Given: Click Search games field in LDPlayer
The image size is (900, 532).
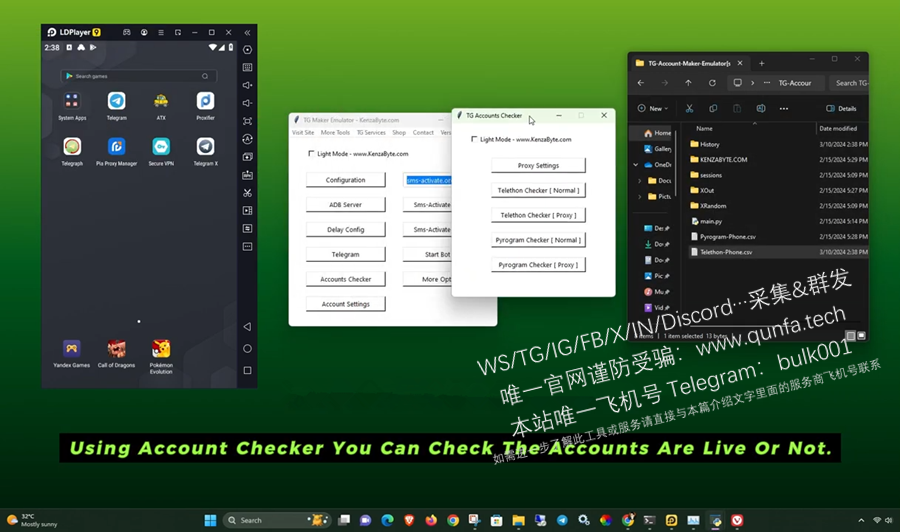Looking at the screenshot, I should pyautogui.click(x=138, y=76).
